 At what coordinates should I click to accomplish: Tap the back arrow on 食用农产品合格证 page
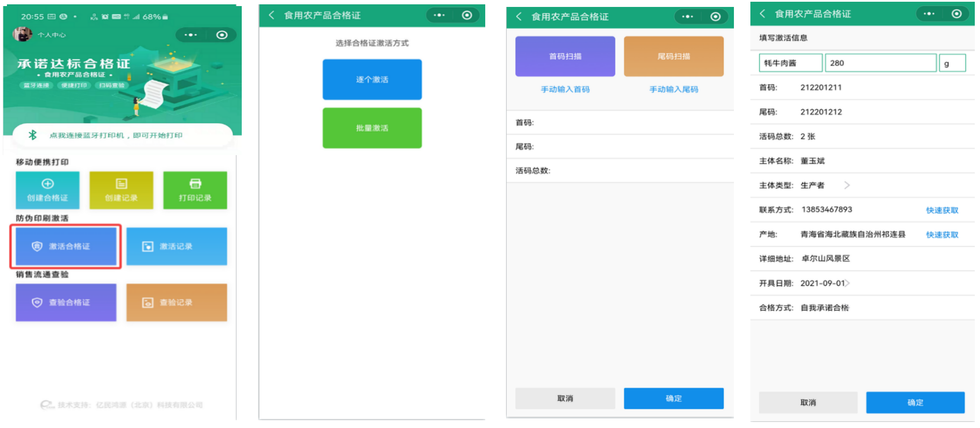(271, 15)
